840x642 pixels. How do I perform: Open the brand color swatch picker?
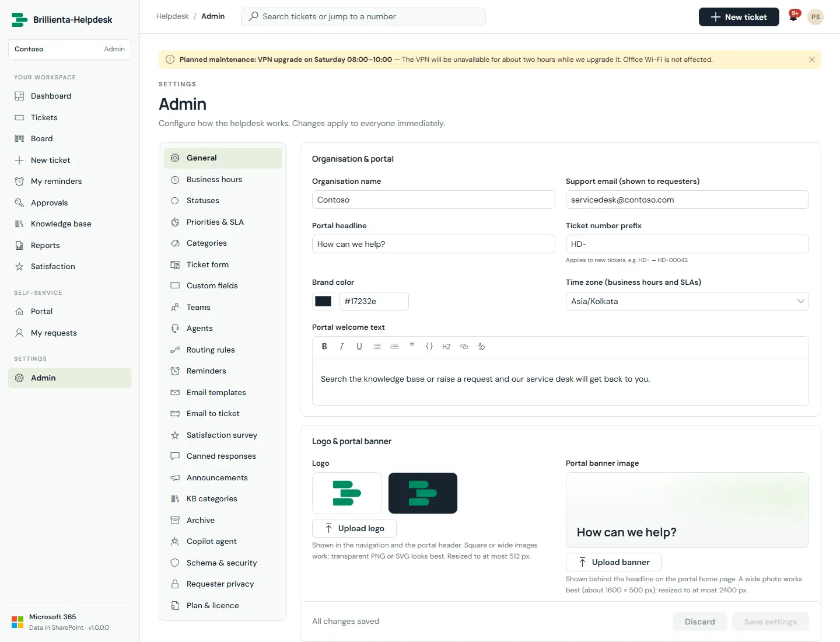click(x=323, y=301)
